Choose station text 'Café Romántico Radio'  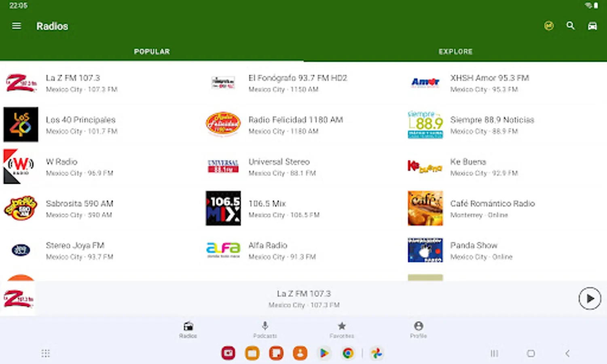[493, 203]
